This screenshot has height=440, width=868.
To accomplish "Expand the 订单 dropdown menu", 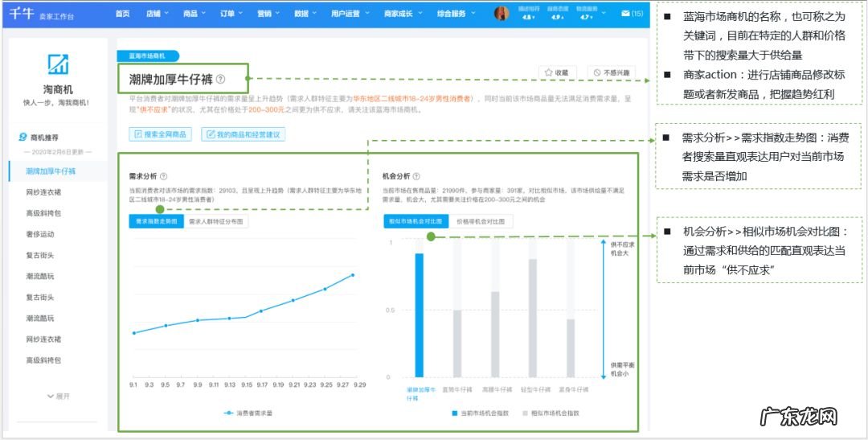I will pos(231,14).
